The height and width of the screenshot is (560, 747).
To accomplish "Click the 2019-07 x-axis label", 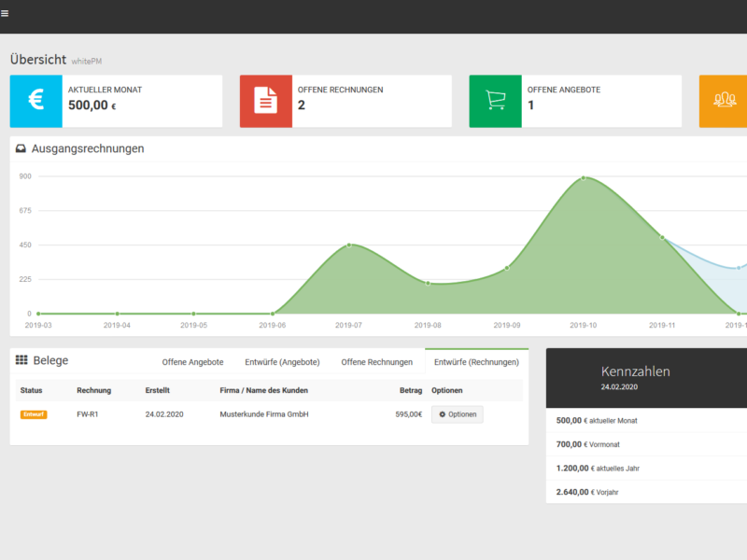I will [348, 325].
